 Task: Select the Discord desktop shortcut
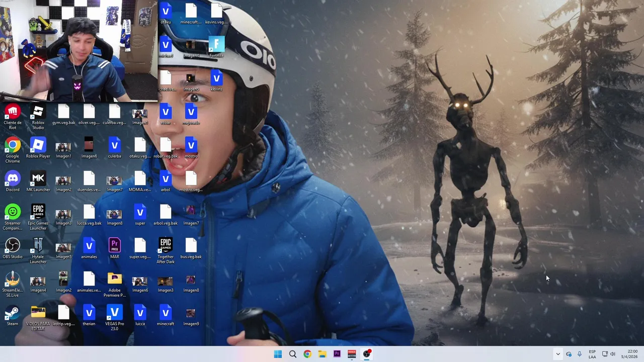click(x=13, y=182)
